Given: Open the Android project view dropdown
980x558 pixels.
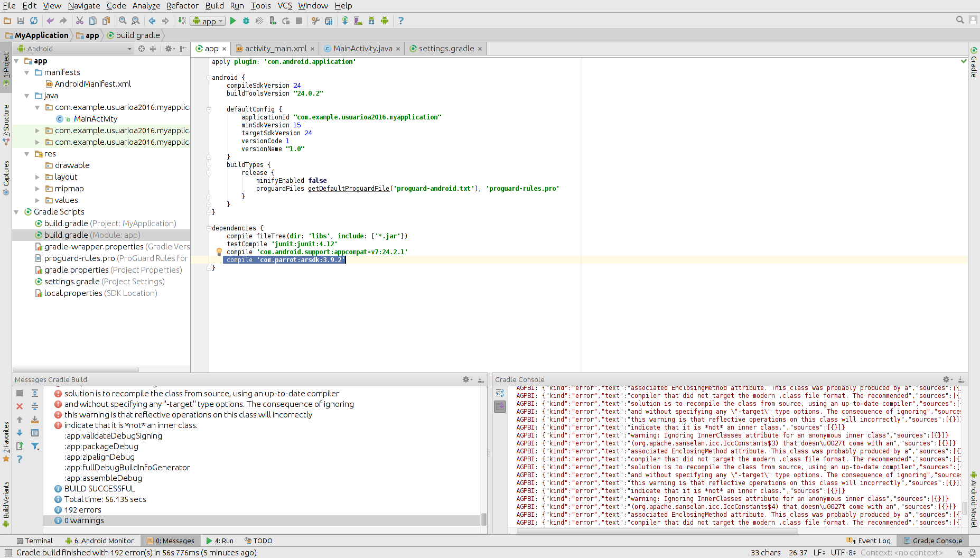Looking at the screenshot, I should point(74,49).
